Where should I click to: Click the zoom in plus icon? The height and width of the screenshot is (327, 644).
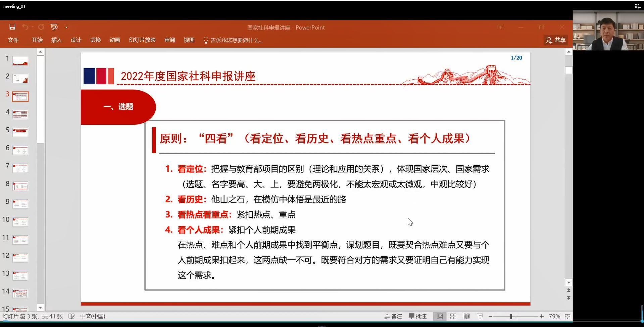[542, 316]
